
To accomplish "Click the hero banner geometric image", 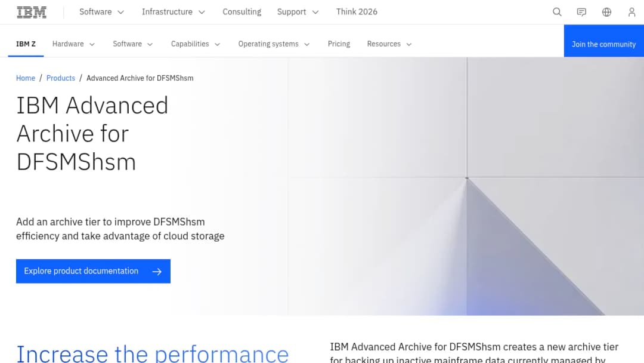I will [x=466, y=186].
